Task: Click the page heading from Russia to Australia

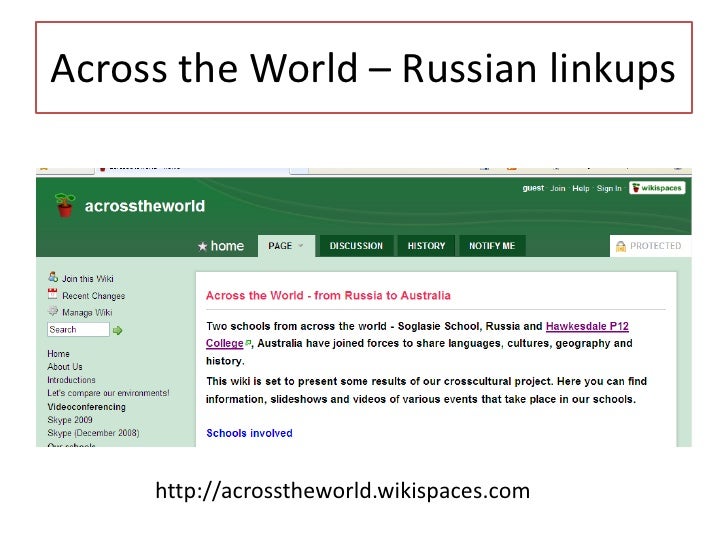Action: click(x=328, y=295)
